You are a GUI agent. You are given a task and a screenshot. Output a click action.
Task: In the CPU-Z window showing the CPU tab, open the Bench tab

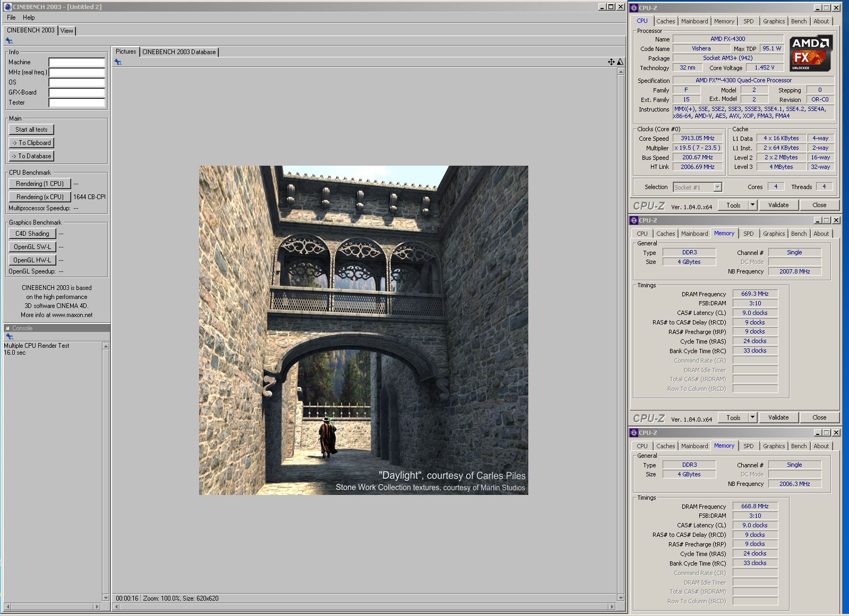(x=799, y=21)
